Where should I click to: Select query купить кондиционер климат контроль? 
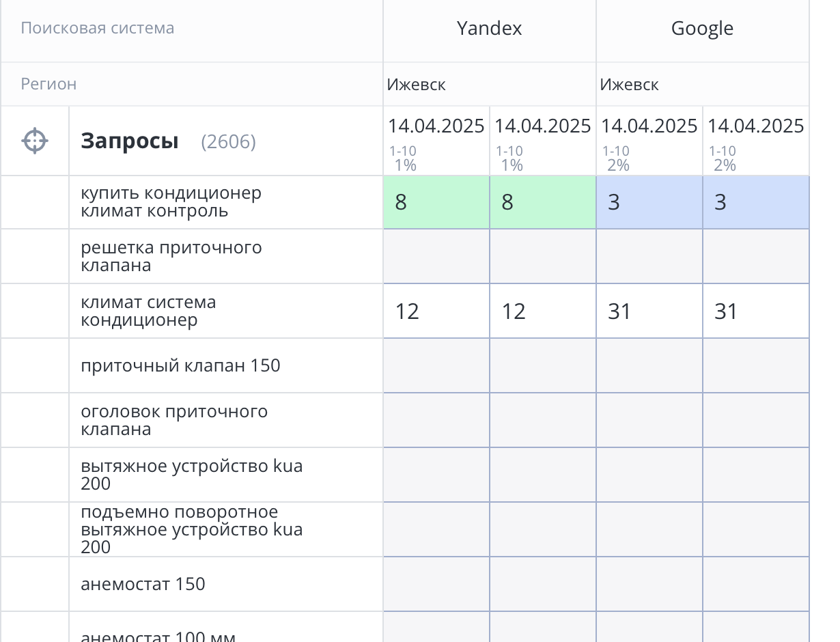pos(171,202)
